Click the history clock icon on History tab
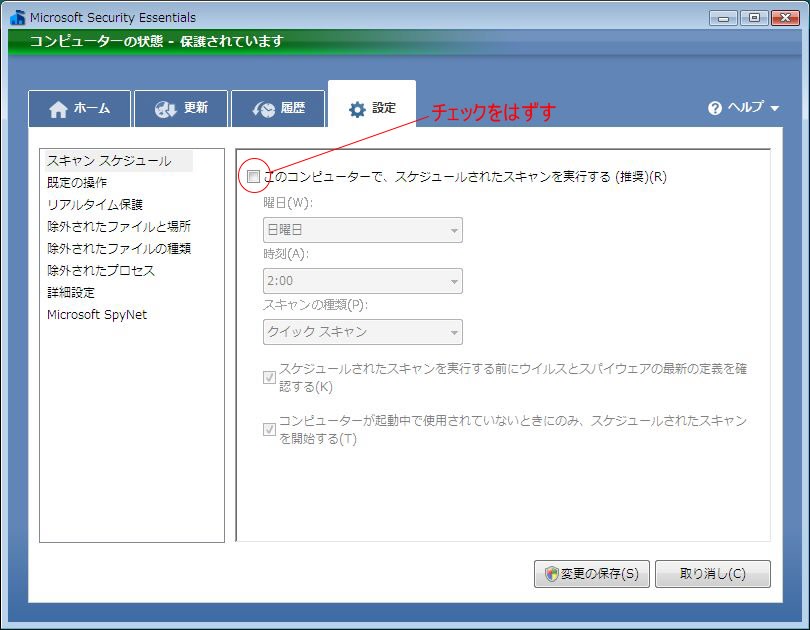The width and height of the screenshot is (810, 630). point(264,109)
